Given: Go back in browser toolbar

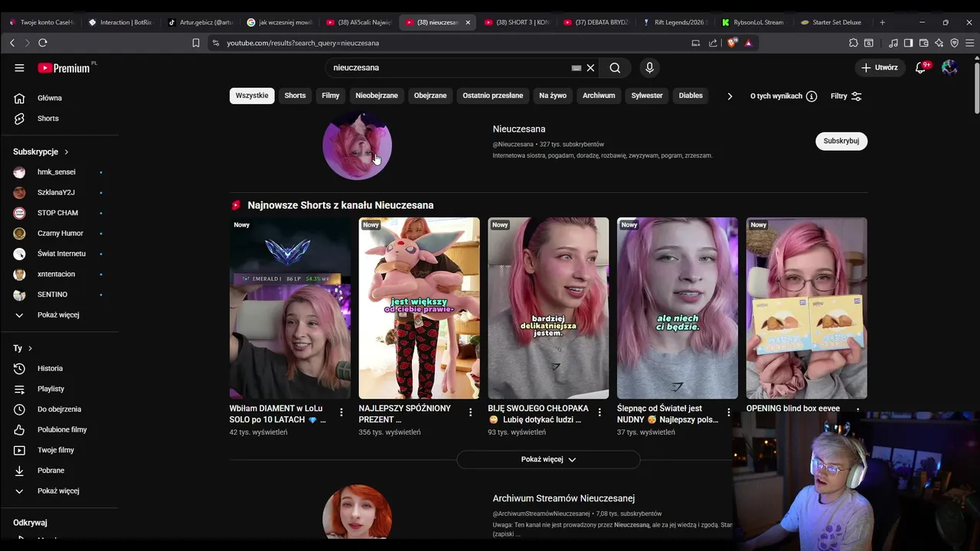Looking at the screenshot, I should (x=12, y=43).
